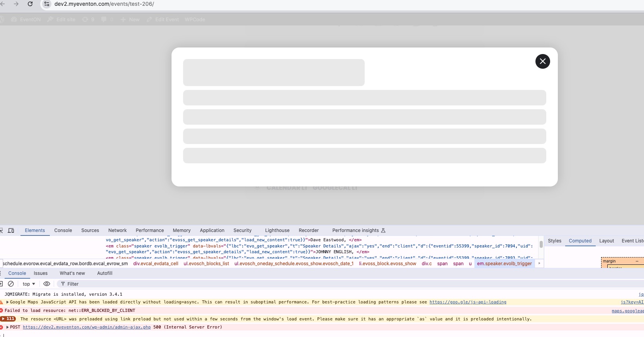
Task: Select breadcrumb ul.evosch_oneday_schedule
Action: (x=294, y=264)
